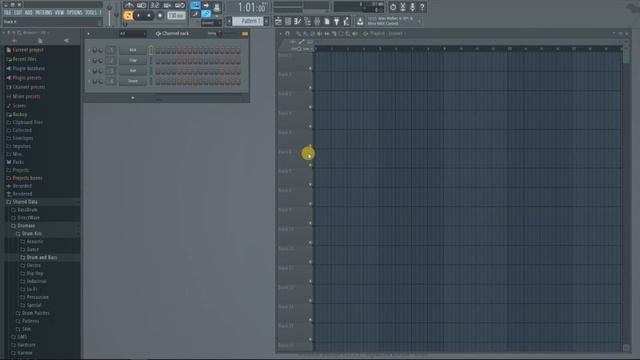Screen dimensions: 640x360
Task: Click the time display 1:01:00
Action: [x=251, y=7]
